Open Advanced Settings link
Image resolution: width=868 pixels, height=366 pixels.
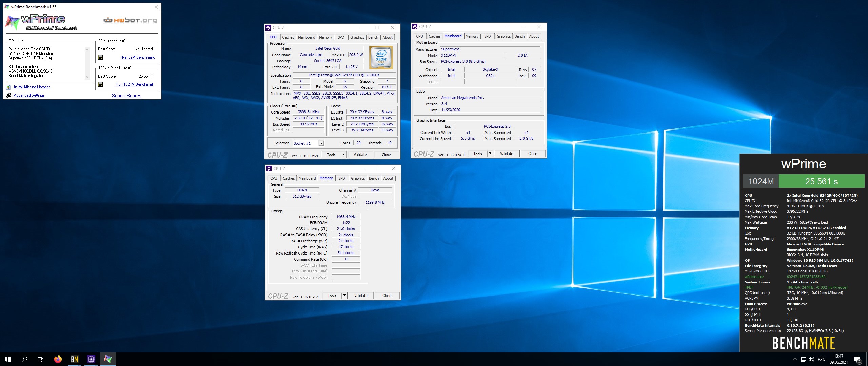(29, 95)
